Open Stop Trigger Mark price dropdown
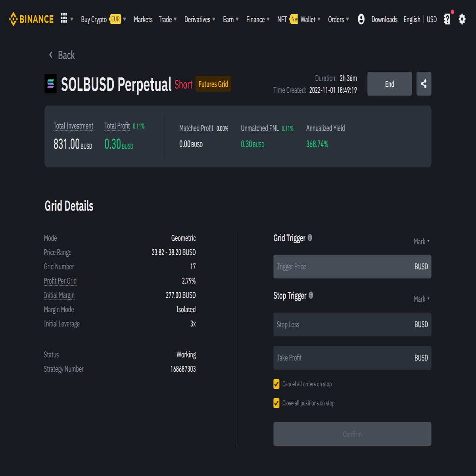Image resolution: width=476 pixels, height=476 pixels. (x=422, y=299)
